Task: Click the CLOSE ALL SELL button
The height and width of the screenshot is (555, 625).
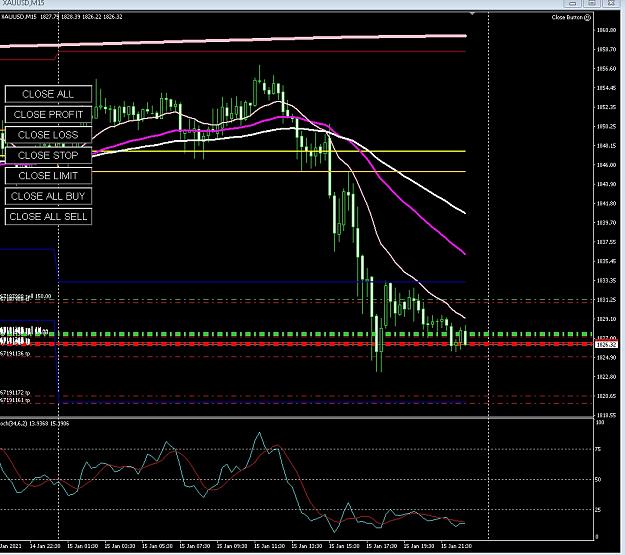Action: 48,216
